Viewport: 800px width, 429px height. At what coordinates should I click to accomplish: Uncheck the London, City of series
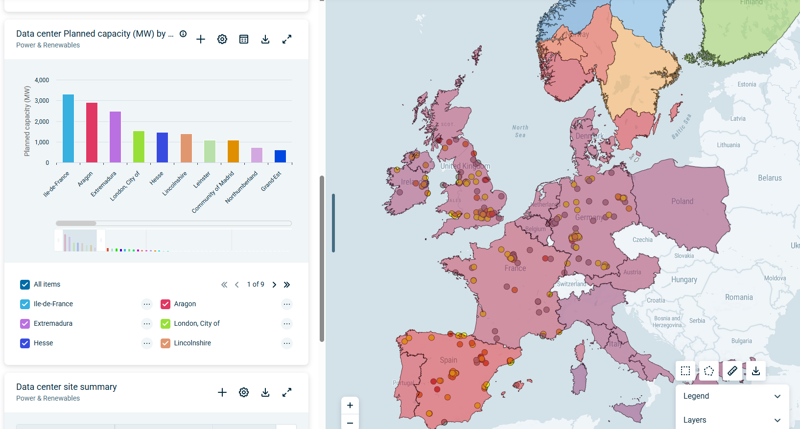tap(165, 323)
